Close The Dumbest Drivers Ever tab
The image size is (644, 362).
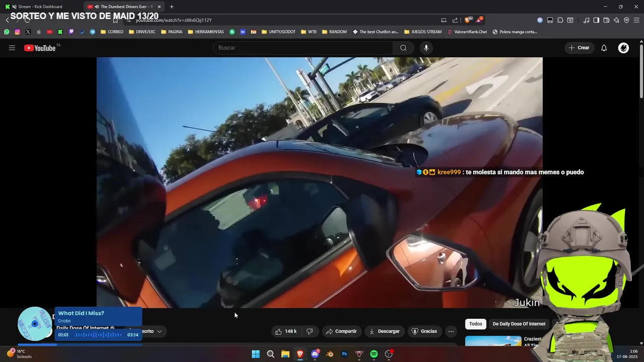coord(159,7)
